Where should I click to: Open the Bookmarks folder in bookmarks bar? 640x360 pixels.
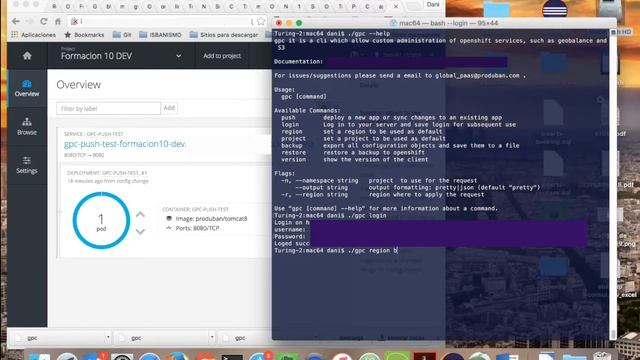84,35
